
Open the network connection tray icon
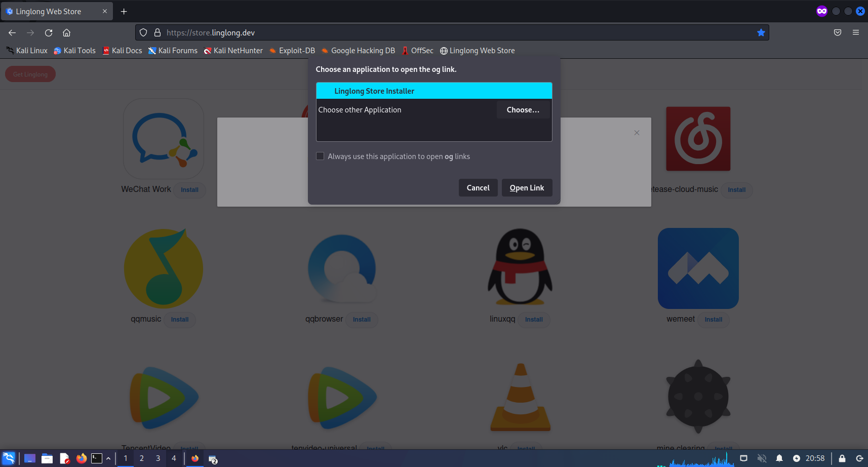click(x=744, y=458)
